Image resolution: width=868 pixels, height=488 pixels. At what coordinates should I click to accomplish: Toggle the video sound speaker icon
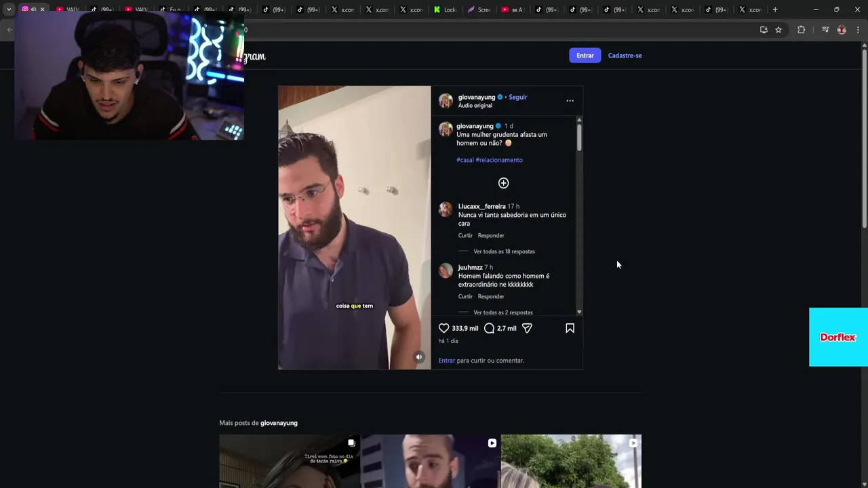pyautogui.click(x=419, y=357)
